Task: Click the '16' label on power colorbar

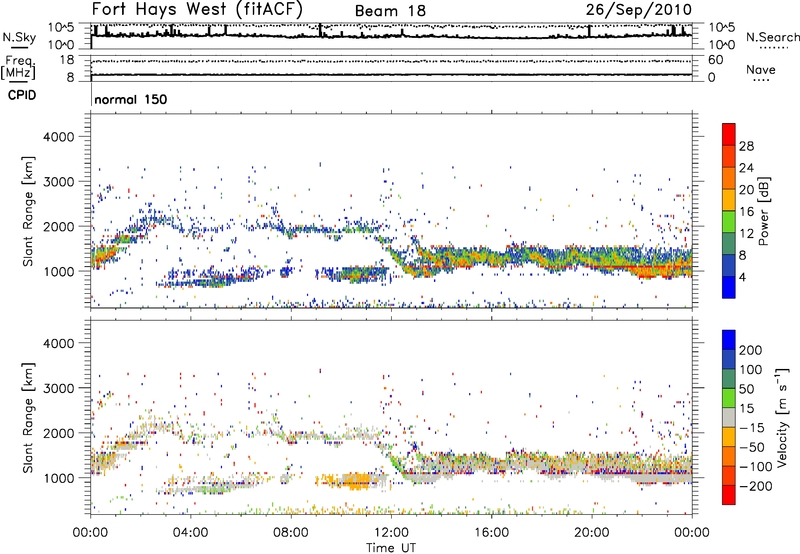Action: coord(746,212)
